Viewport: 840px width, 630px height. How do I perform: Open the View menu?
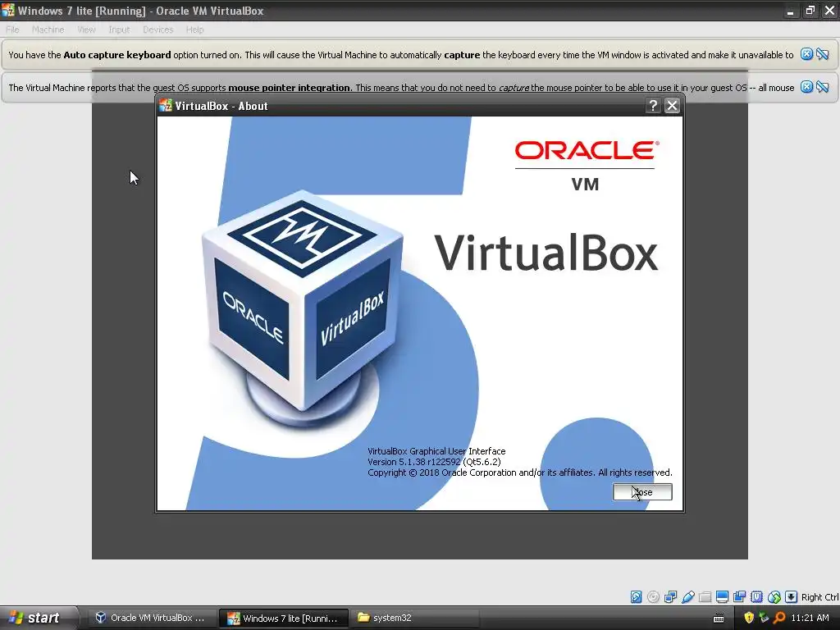click(x=86, y=30)
